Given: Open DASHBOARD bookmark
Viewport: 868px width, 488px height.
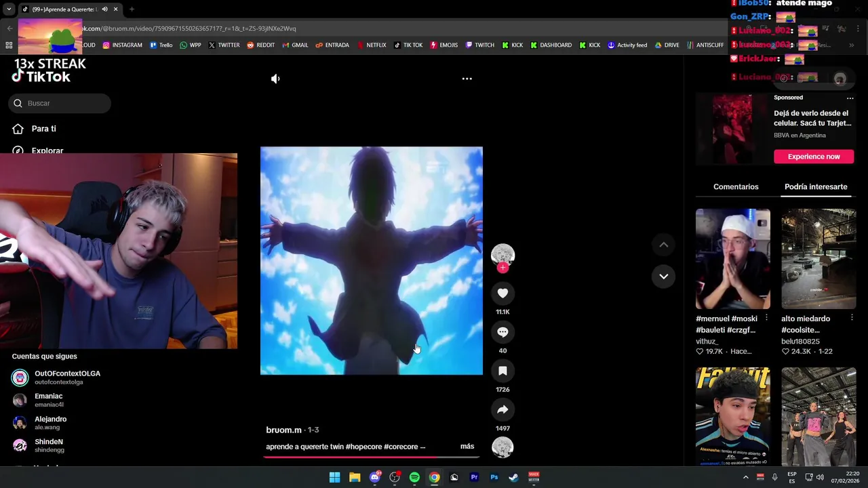Looking at the screenshot, I should (551, 45).
